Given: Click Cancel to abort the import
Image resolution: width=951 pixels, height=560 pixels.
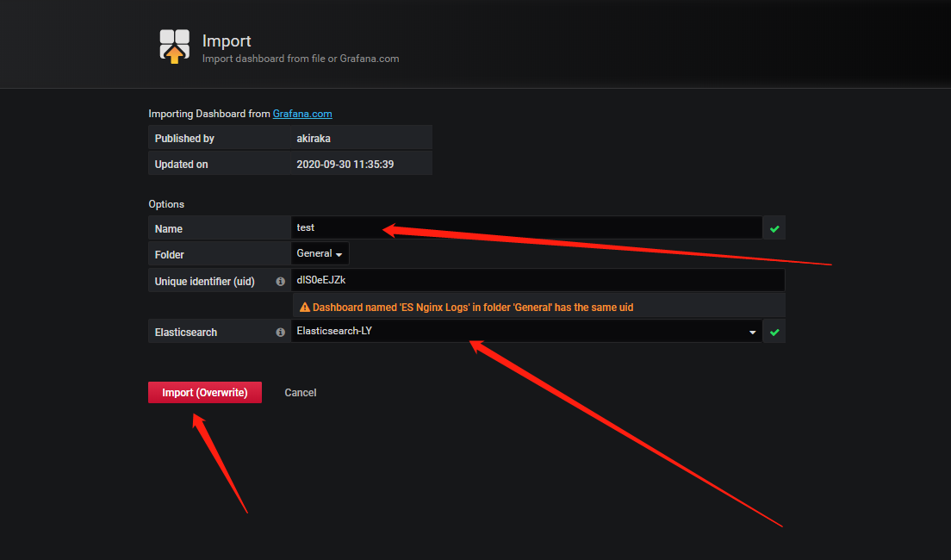Looking at the screenshot, I should click(x=301, y=393).
